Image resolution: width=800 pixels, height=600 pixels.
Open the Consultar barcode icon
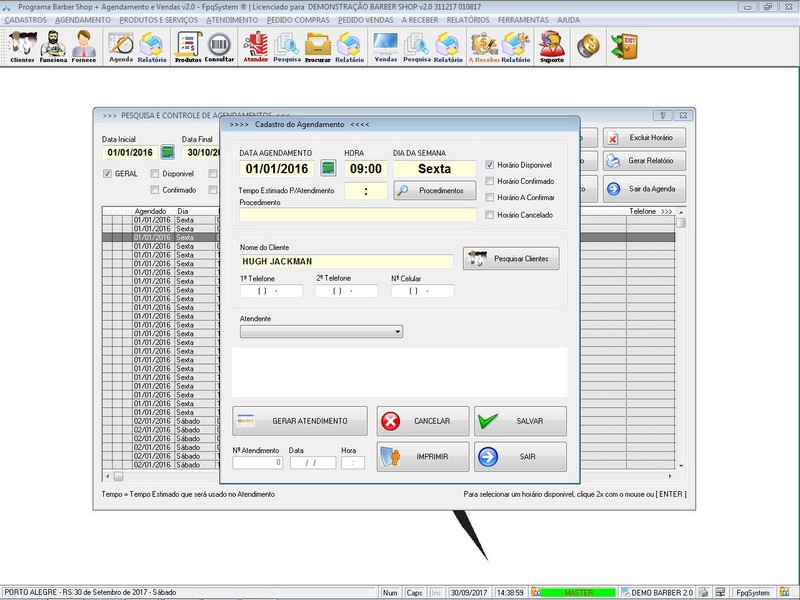pos(219,45)
